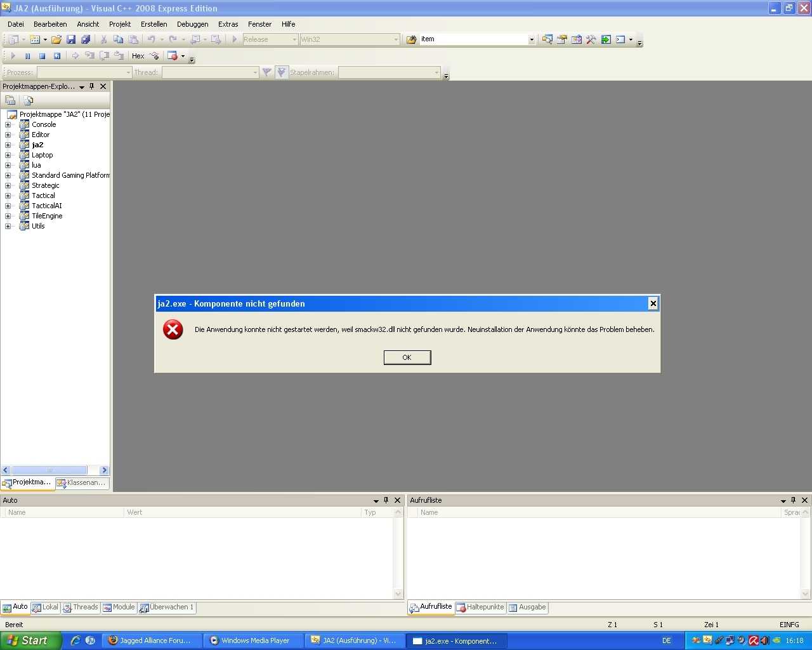Click OK in the error dialog
Viewport: 812px width, 650px height.
[x=407, y=357]
